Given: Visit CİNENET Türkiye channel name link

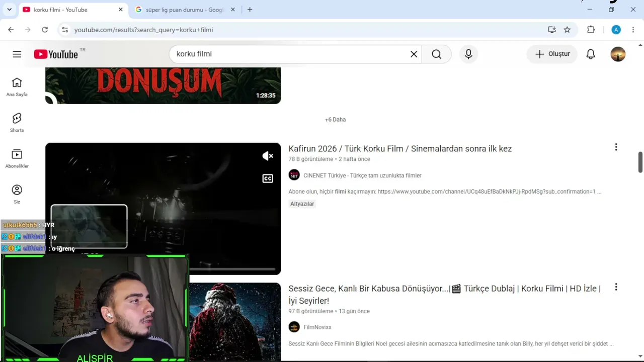Looking at the screenshot, I should 362,175.
